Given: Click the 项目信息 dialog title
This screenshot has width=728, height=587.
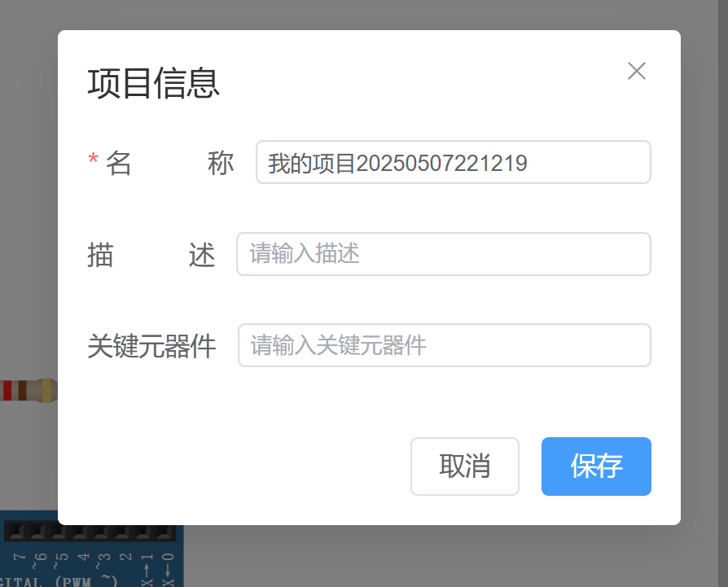Looking at the screenshot, I should [154, 83].
